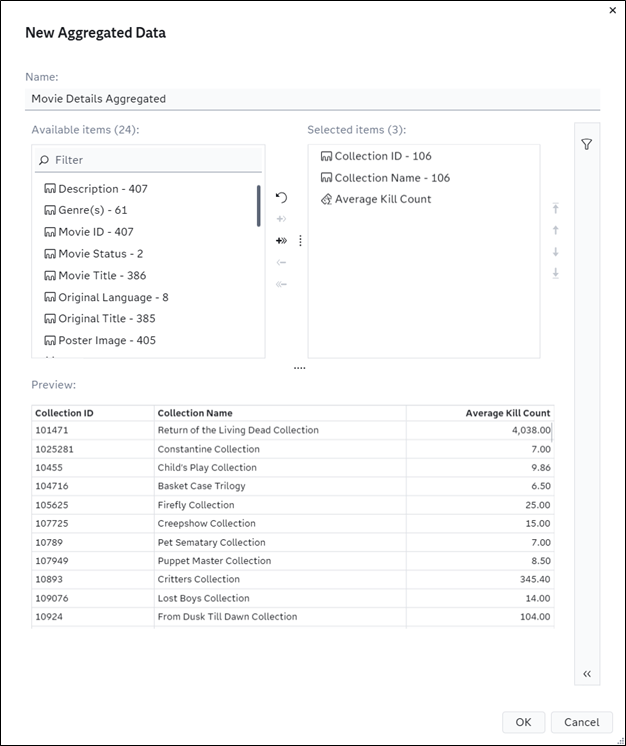626x746 pixels.
Task: Click the icon beside Movie Status - 2
Action: [x=50, y=254]
